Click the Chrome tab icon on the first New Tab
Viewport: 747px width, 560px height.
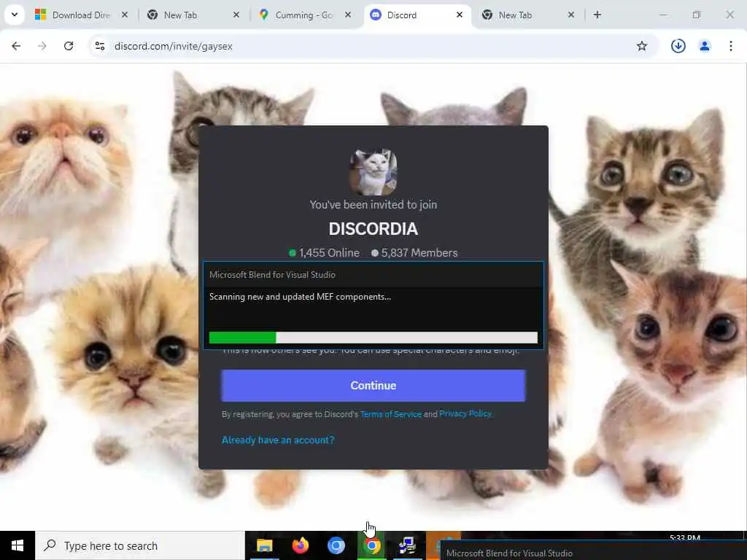click(x=152, y=15)
